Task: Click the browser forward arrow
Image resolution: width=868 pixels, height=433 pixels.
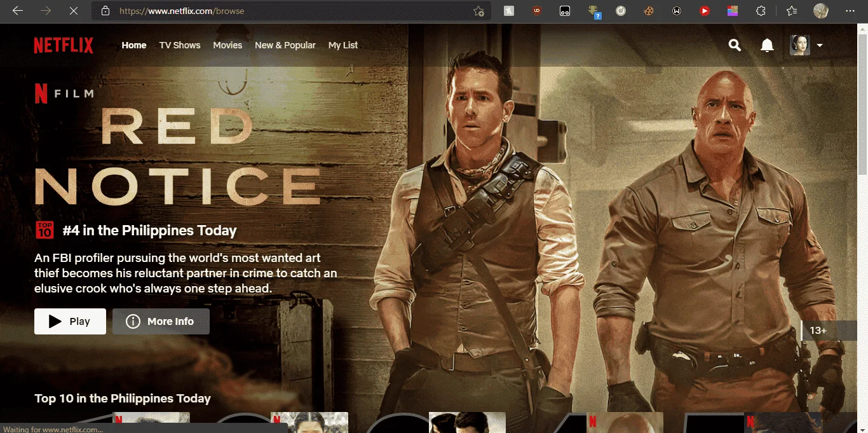Action: pyautogui.click(x=45, y=11)
